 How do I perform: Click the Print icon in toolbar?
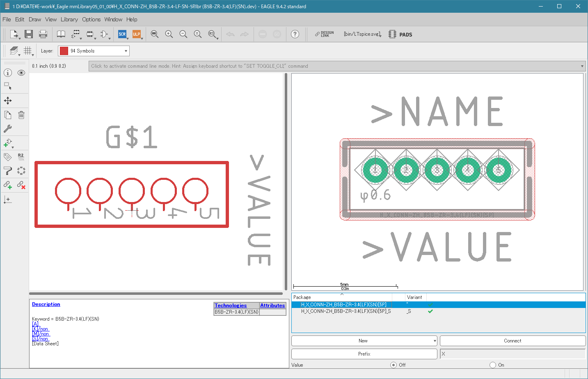(43, 34)
